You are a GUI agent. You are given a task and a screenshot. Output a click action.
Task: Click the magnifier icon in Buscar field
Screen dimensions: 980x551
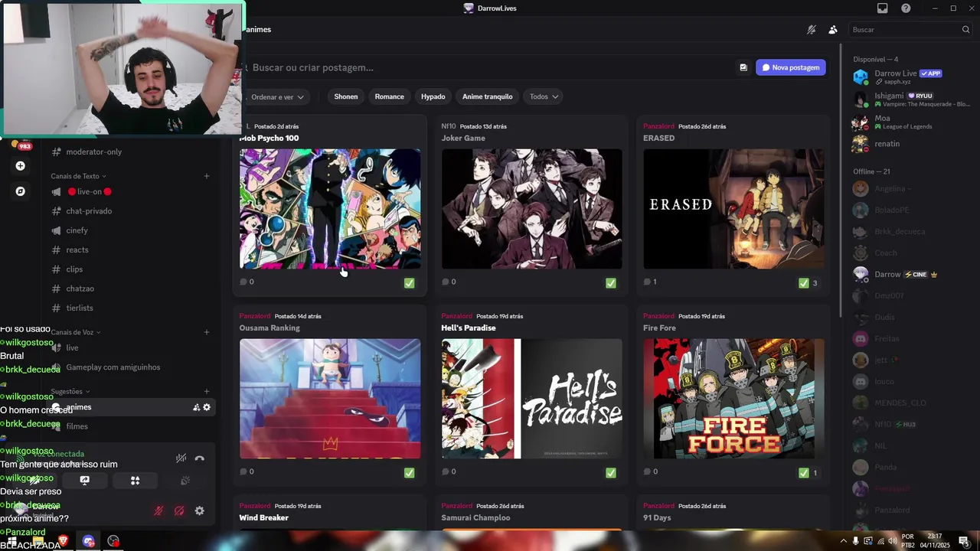[965, 30]
